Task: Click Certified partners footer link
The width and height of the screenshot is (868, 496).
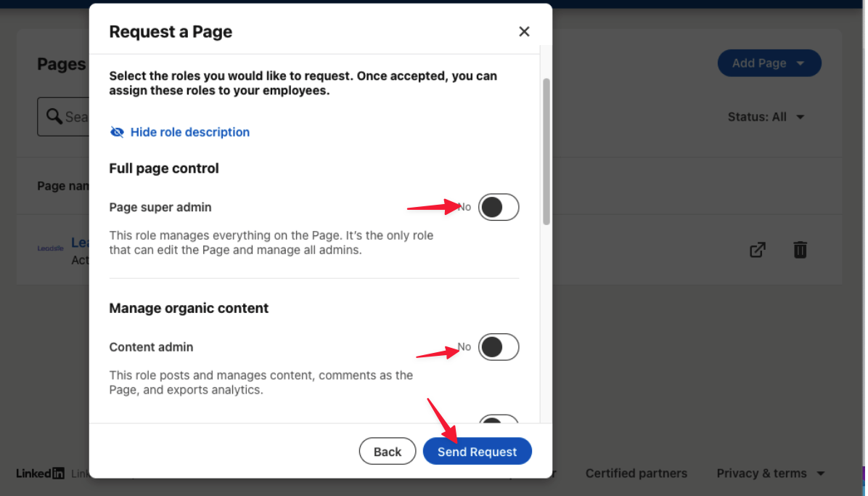Action: point(638,474)
